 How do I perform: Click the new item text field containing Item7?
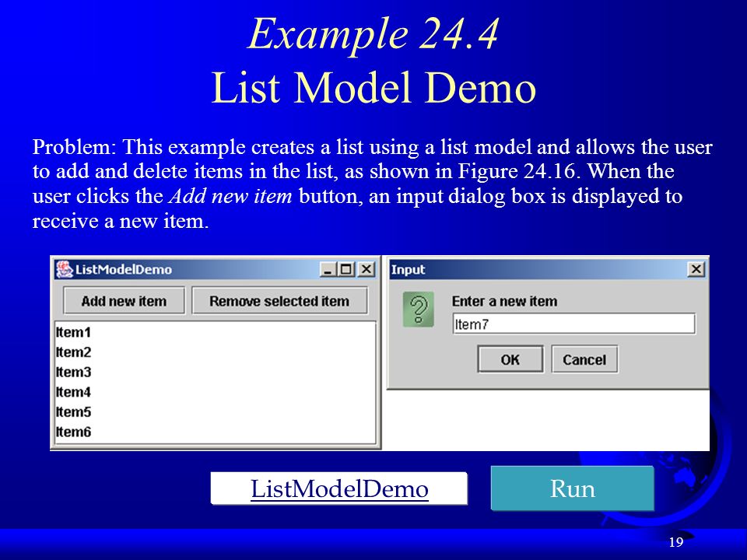(x=573, y=324)
